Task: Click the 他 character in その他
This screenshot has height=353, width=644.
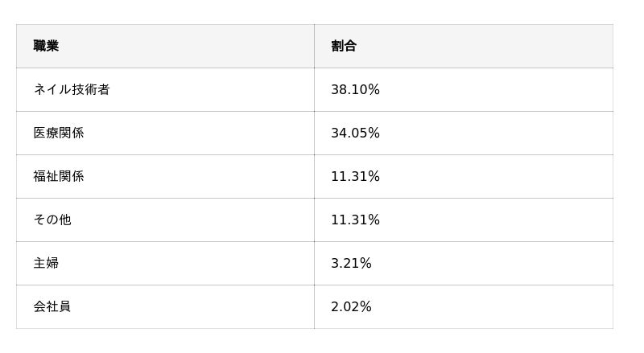Action: click(x=65, y=220)
